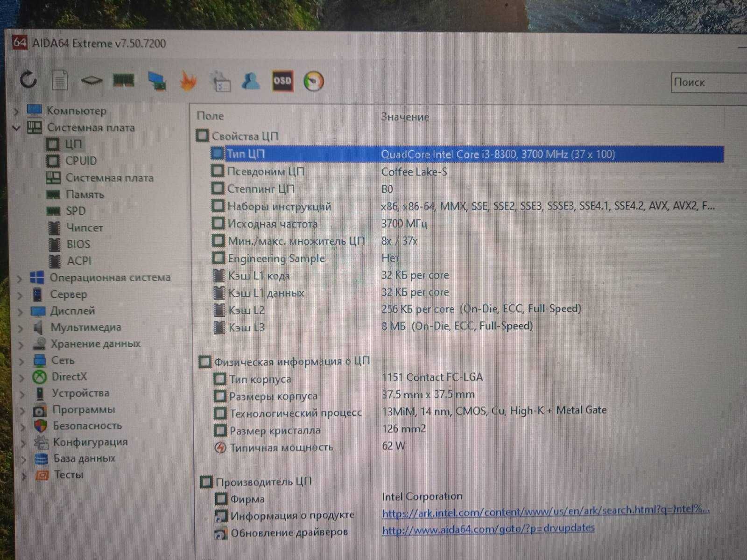Open the gauge benchmark toolbar icon

pyautogui.click(x=313, y=81)
